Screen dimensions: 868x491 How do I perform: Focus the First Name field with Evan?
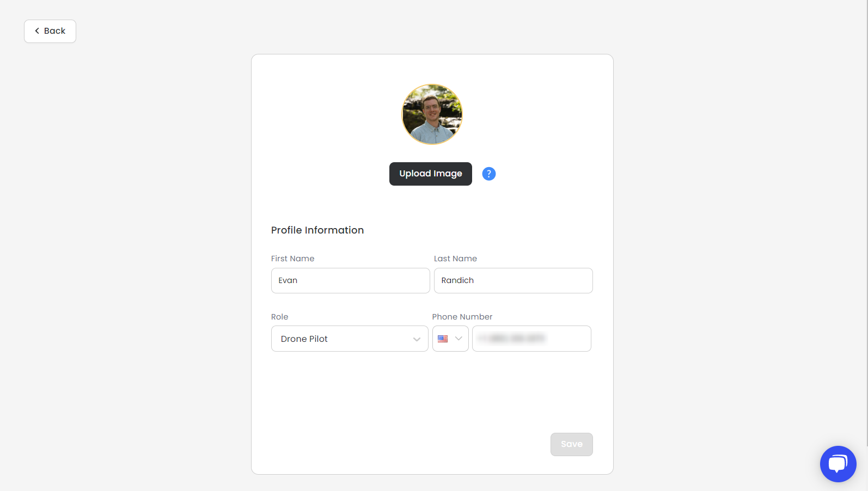point(351,280)
